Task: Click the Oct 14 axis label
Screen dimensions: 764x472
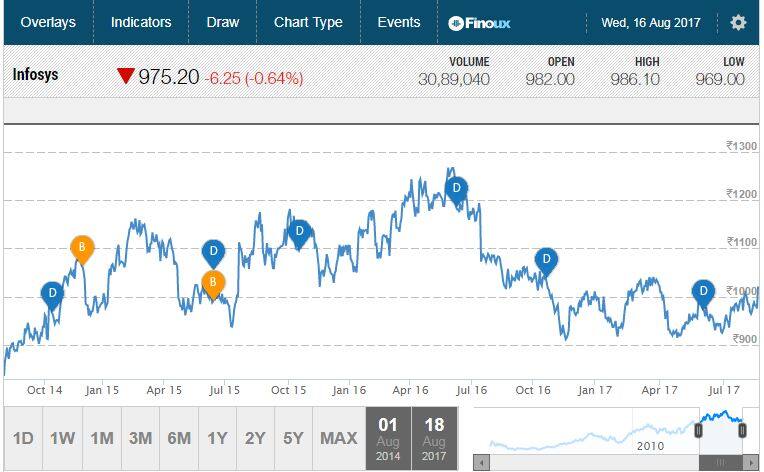Action: 44,390
